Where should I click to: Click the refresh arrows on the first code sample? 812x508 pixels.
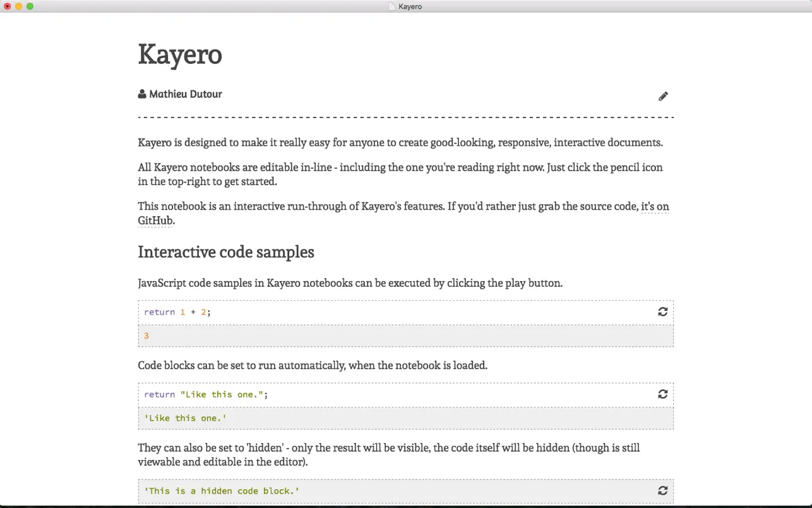(662, 311)
